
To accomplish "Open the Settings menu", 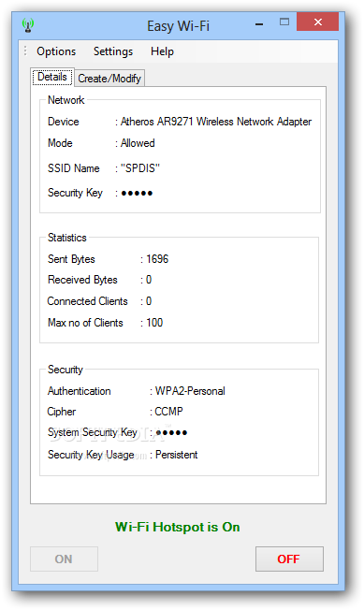I will [113, 51].
